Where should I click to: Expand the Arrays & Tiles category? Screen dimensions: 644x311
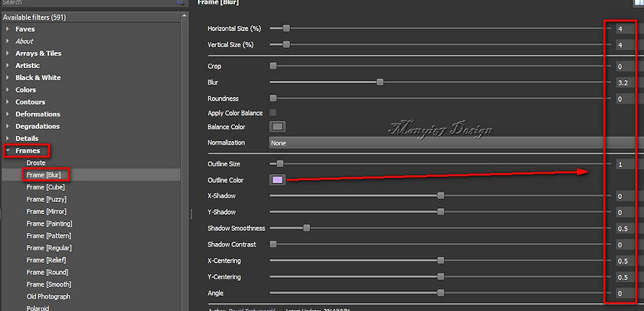click(9, 54)
